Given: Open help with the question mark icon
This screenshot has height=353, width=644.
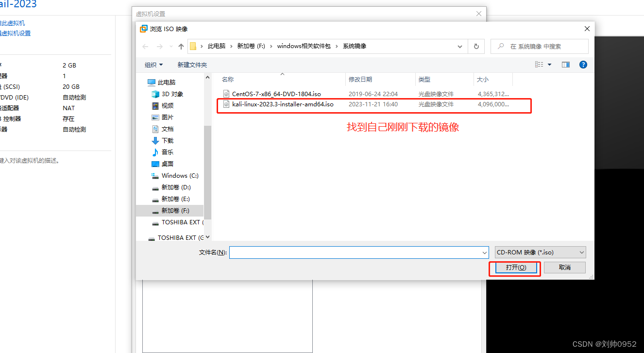Looking at the screenshot, I should click(x=583, y=65).
